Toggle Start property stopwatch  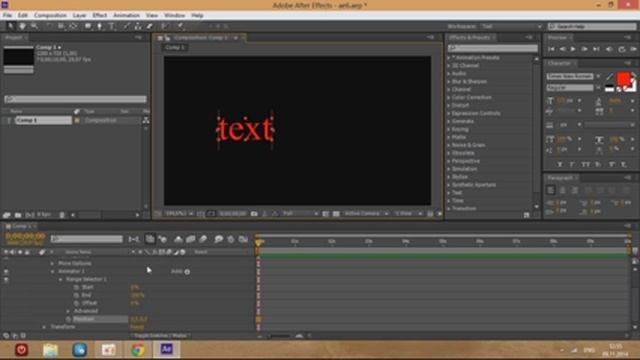(x=76, y=287)
